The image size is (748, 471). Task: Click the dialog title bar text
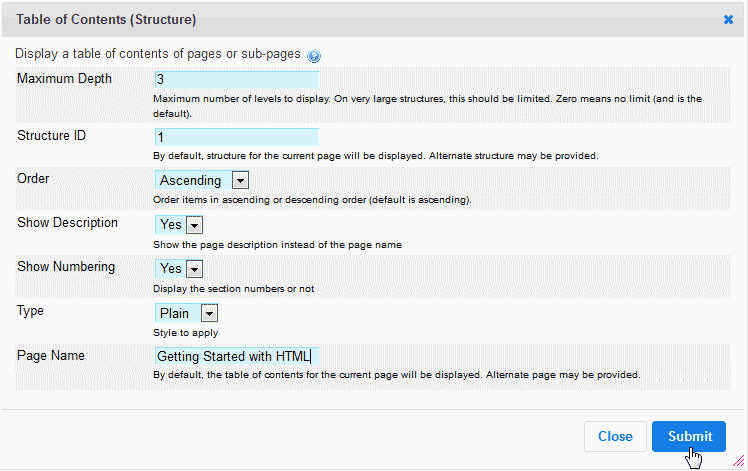(x=106, y=19)
